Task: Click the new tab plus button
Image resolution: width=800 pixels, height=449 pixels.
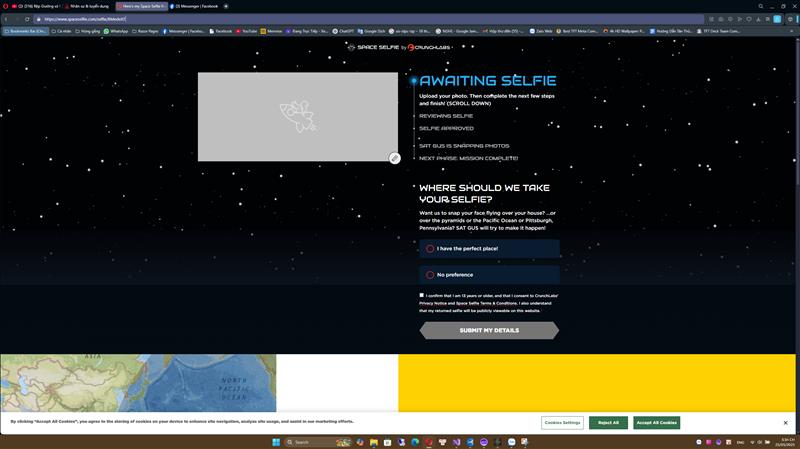Action: 226,6
